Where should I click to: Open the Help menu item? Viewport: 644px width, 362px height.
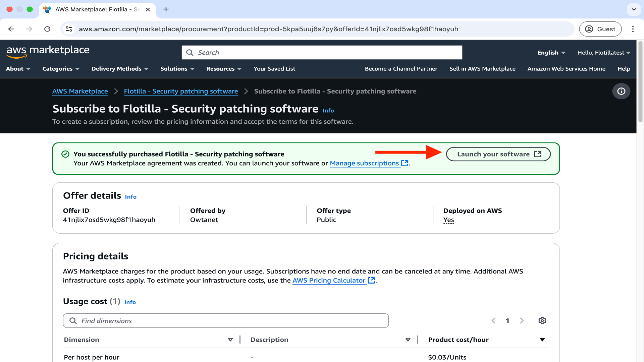click(624, 69)
